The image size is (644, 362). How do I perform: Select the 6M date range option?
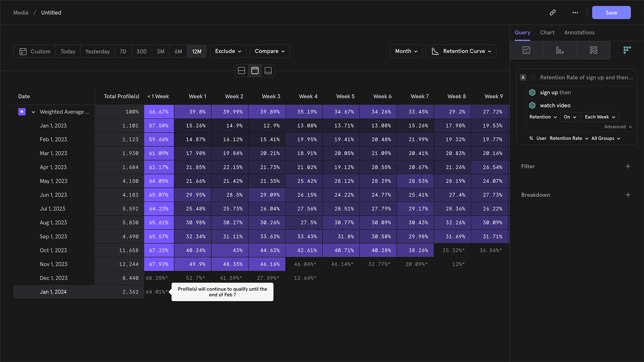178,51
